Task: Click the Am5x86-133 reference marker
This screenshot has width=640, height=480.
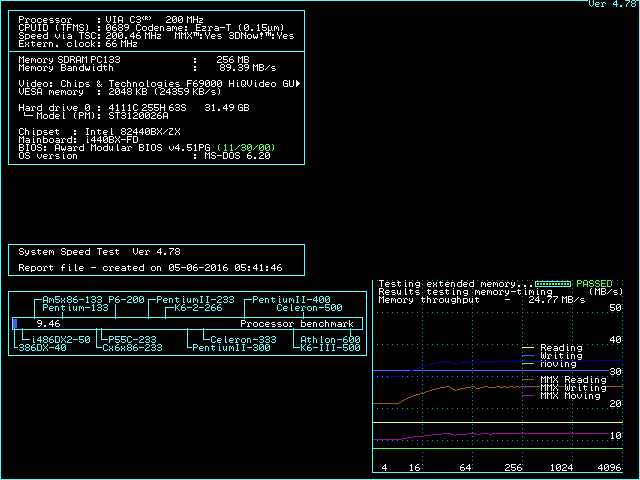Action: [x=72, y=300]
